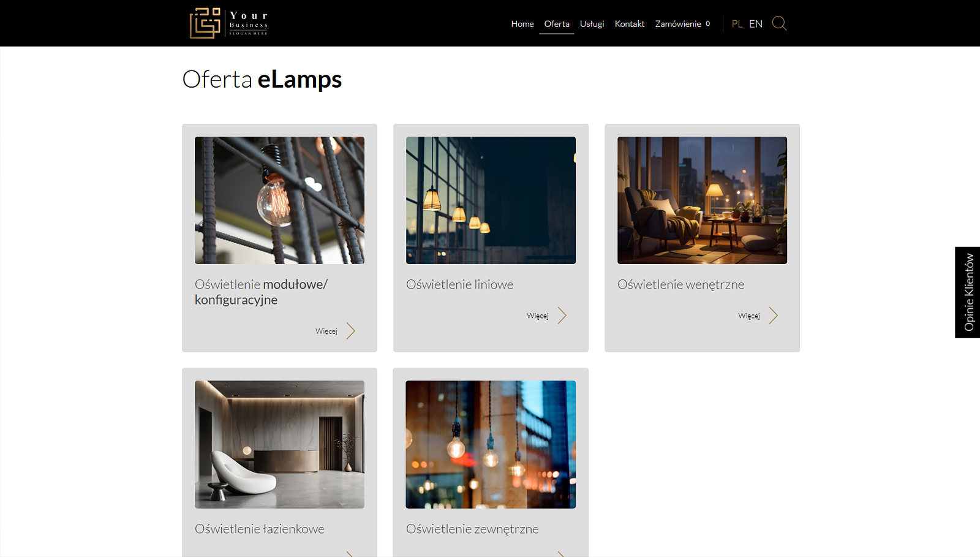This screenshot has width=980, height=557.
Task: Go to Usługi page
Action: coord(592,24)
